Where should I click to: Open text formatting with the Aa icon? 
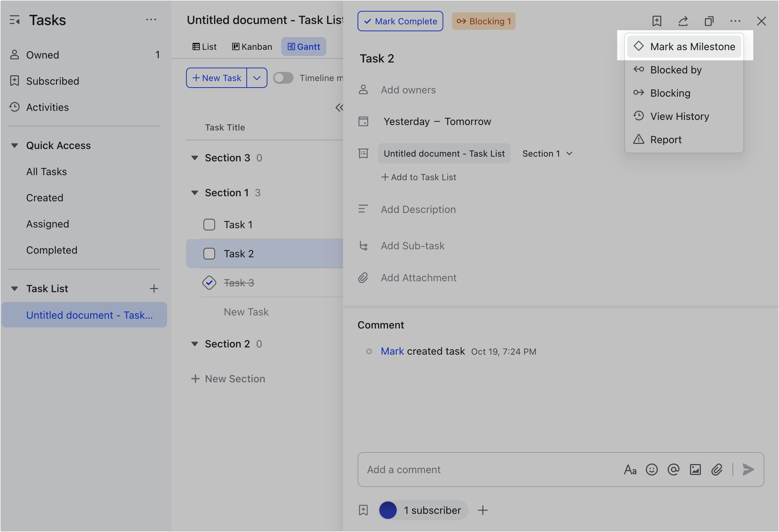pyautogui.click(x=630, y=469)
